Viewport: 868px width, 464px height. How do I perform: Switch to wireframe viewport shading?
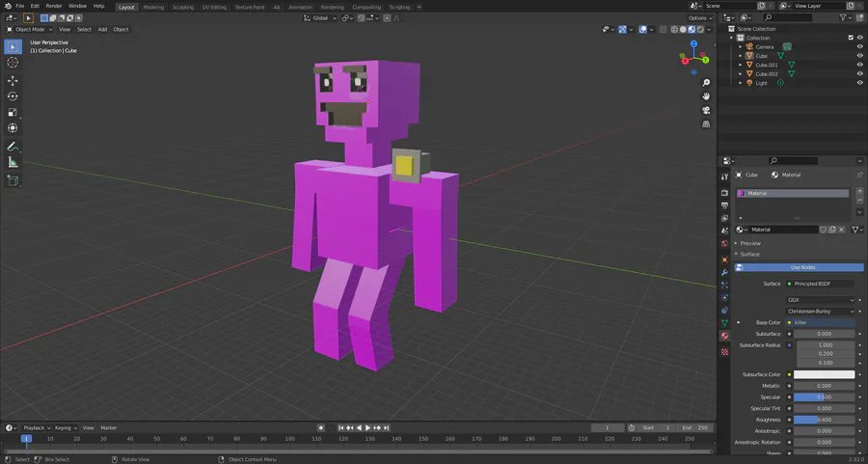coord(674,29)
